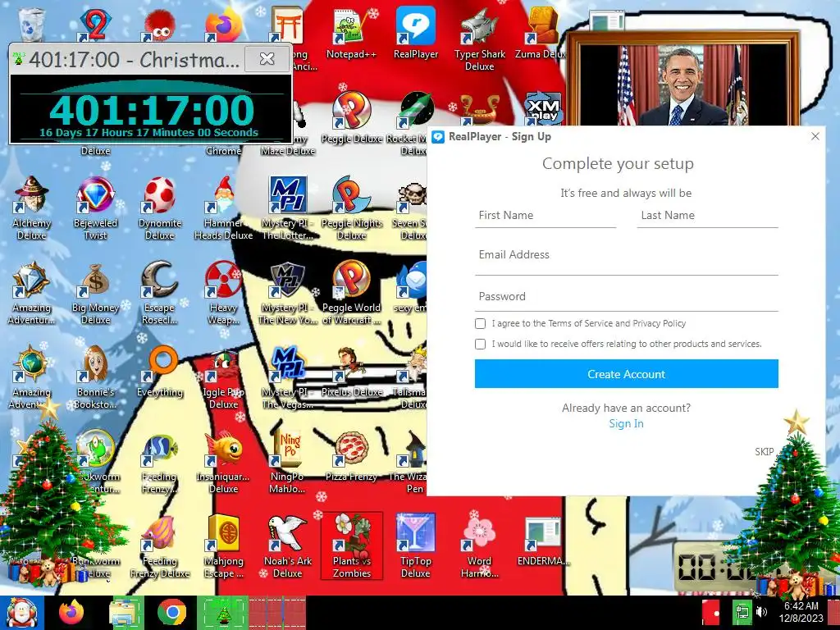840x630 pixels.
Task: Skip the RealPlayer account setup
Action: (764, 452)
